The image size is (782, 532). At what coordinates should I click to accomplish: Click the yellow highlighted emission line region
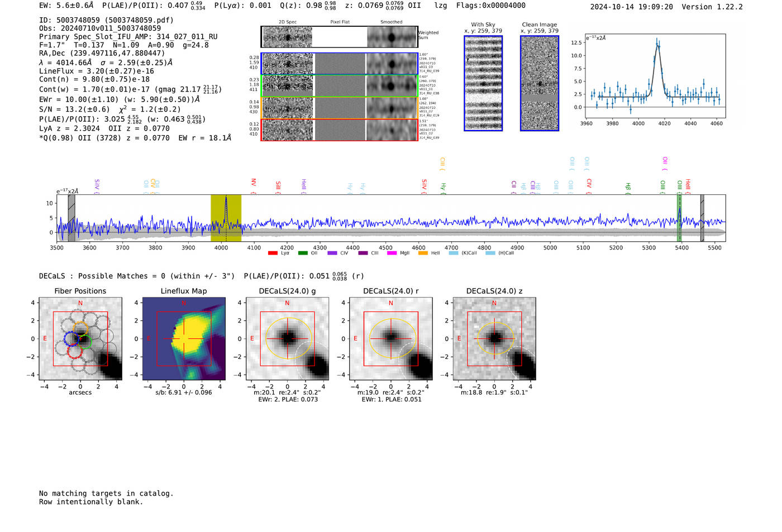click(226, 218)
